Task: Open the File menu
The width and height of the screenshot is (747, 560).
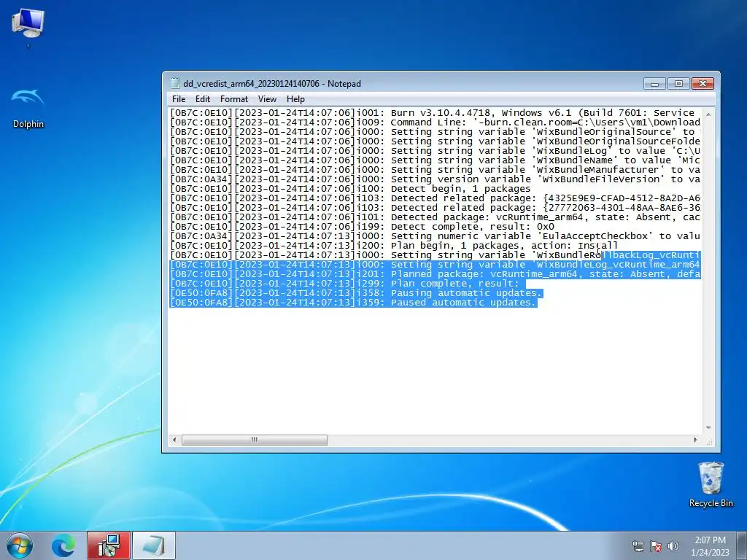Action: (179, 99)
